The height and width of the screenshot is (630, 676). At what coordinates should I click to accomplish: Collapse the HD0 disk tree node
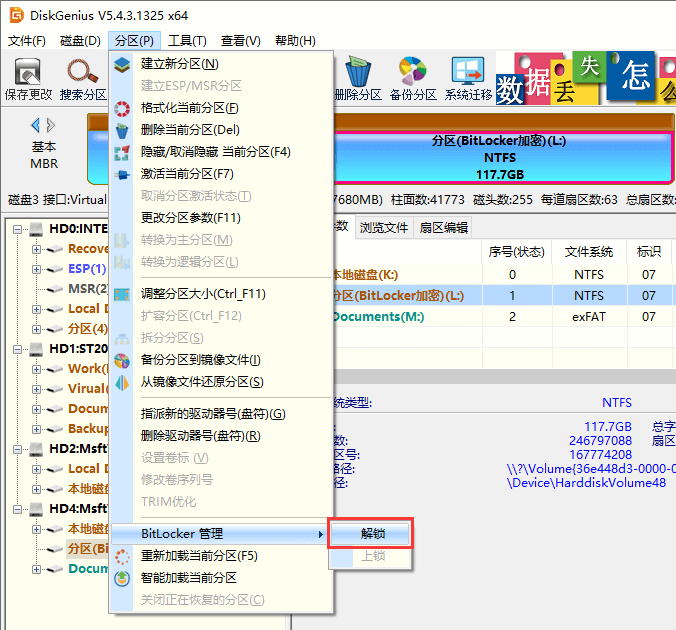click(17, 229)
